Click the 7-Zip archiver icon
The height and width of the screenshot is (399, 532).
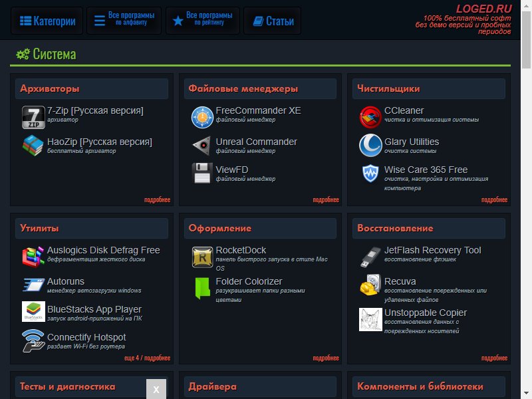click(33, 117)
